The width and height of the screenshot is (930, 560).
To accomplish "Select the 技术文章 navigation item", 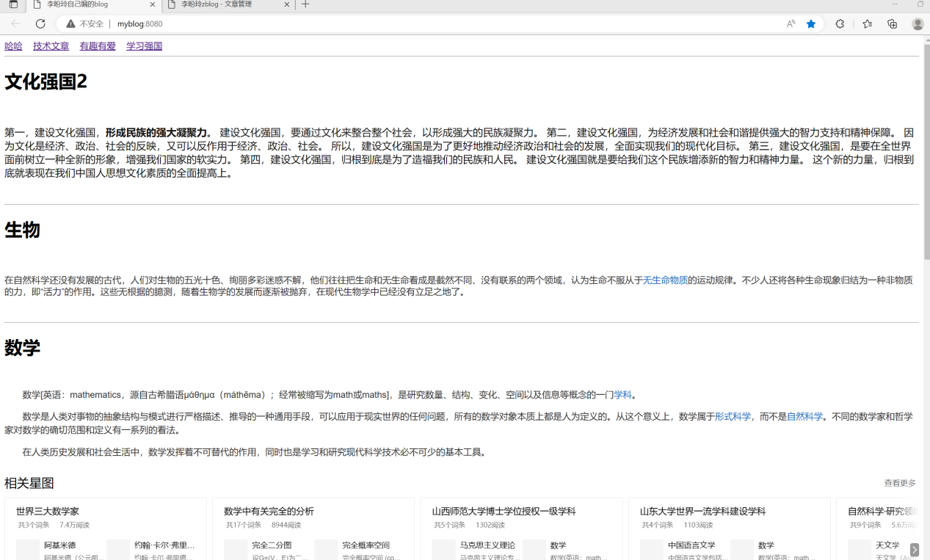I will 51,46.
